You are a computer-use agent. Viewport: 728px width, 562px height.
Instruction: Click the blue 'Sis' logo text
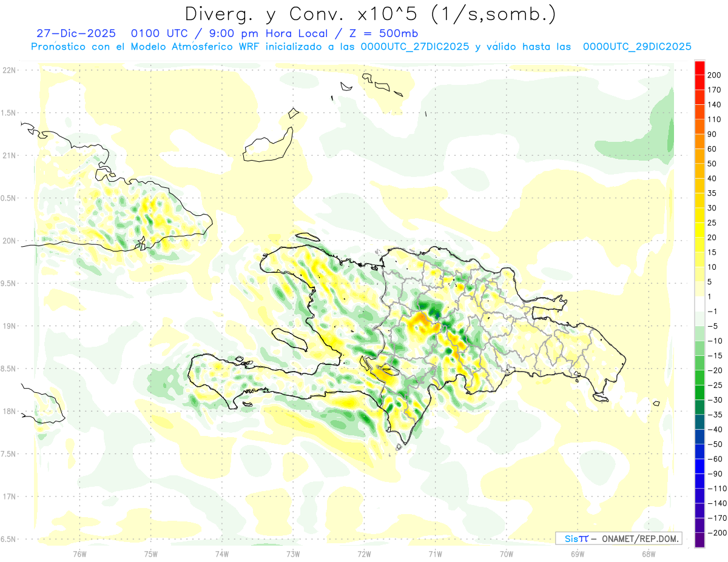point(571,539)
